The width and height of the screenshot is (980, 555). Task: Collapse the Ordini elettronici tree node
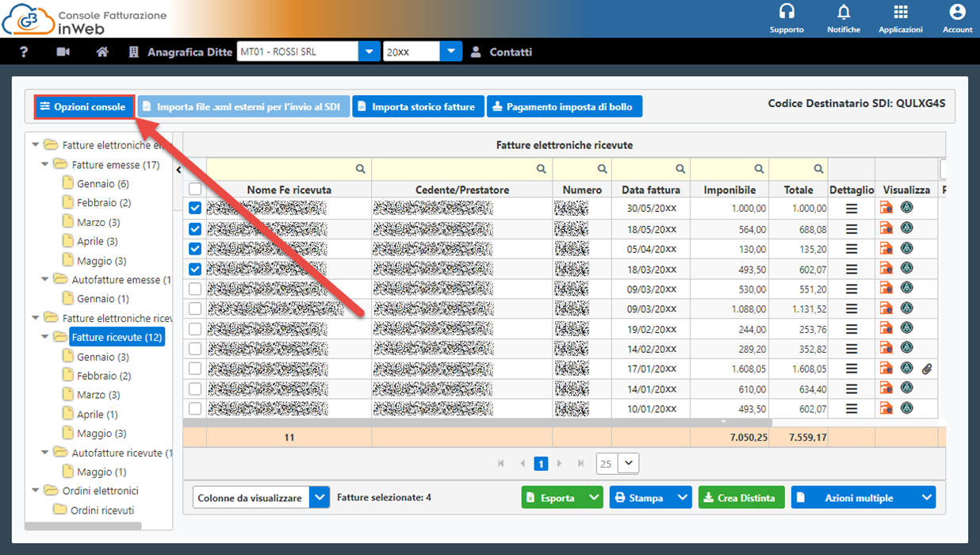click(x=35, y=491)
